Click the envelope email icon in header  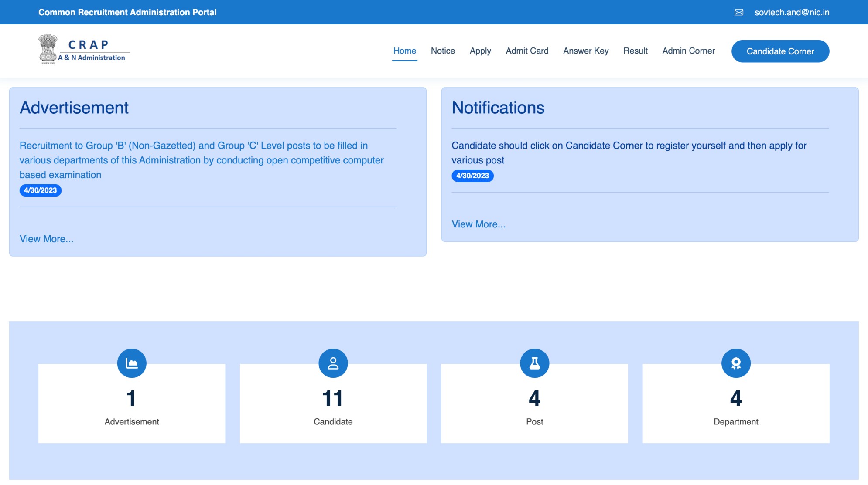pos(739,12)
